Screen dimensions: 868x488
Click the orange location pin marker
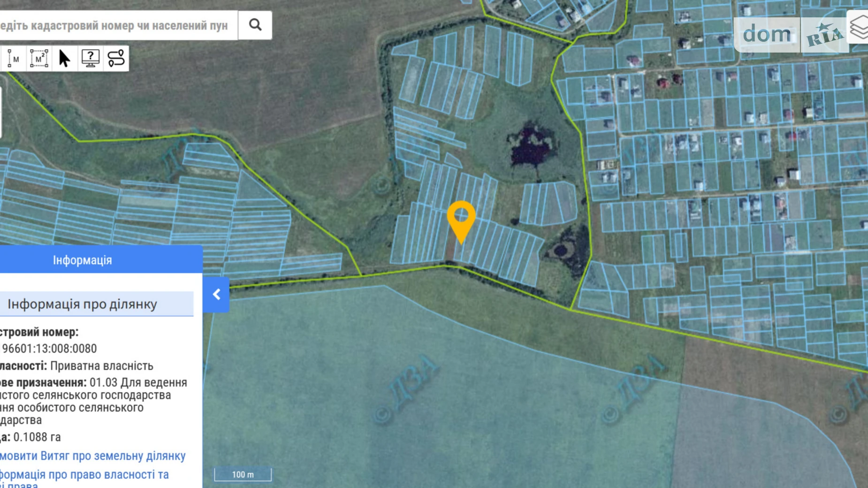click(461, 220)
